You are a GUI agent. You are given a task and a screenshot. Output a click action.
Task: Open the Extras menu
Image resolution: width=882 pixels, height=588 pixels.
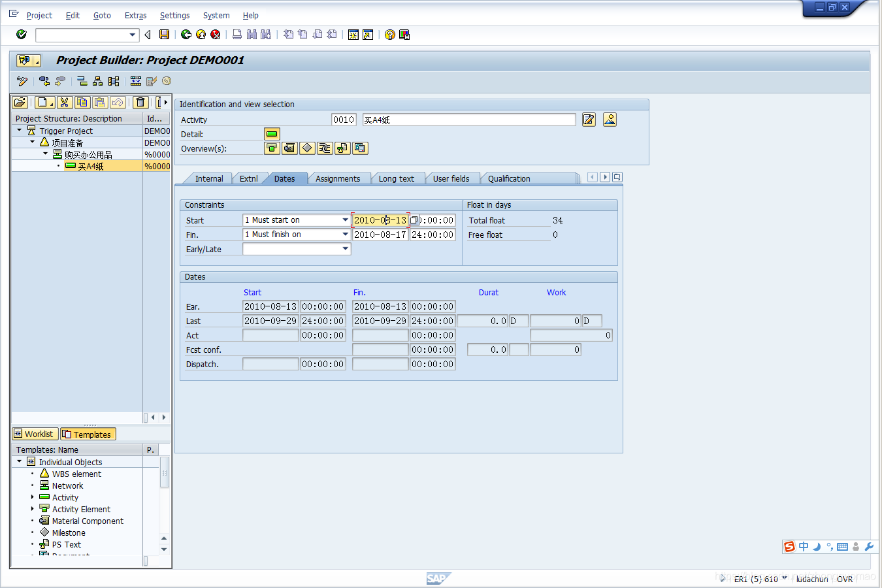click(x=136, y=15)
